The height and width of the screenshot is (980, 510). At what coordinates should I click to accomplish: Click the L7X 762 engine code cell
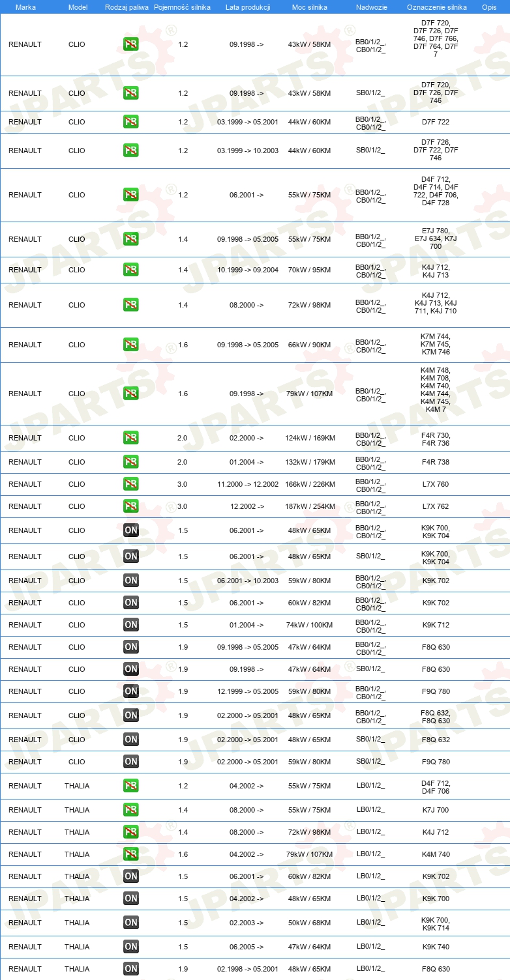436,506
